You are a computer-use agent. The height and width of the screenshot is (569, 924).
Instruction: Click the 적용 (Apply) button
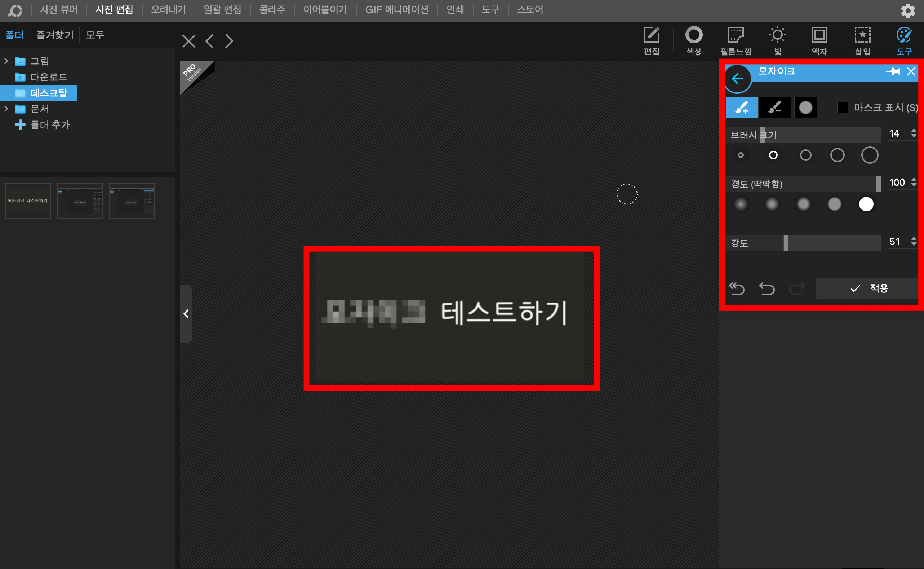click(869, 288)
